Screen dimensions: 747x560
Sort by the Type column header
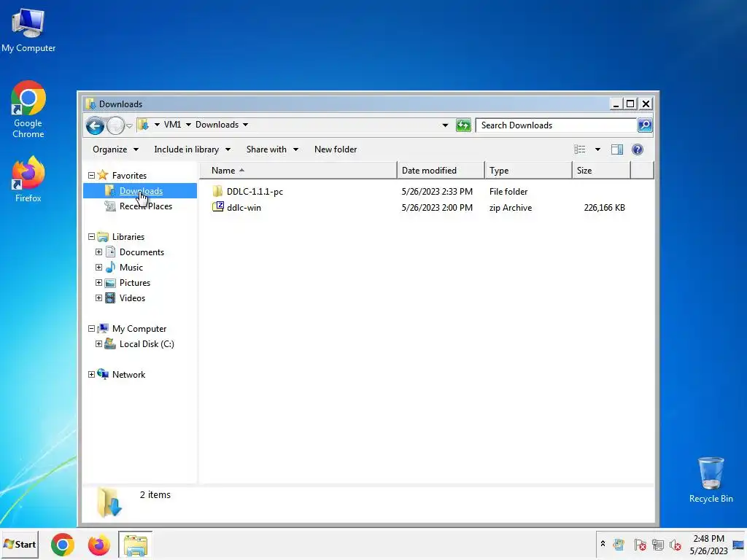(528, 171)
